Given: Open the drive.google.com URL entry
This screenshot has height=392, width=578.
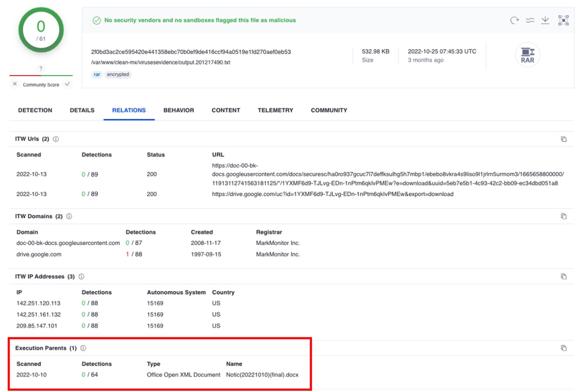Looking at the screenshot, I should 332,194.
